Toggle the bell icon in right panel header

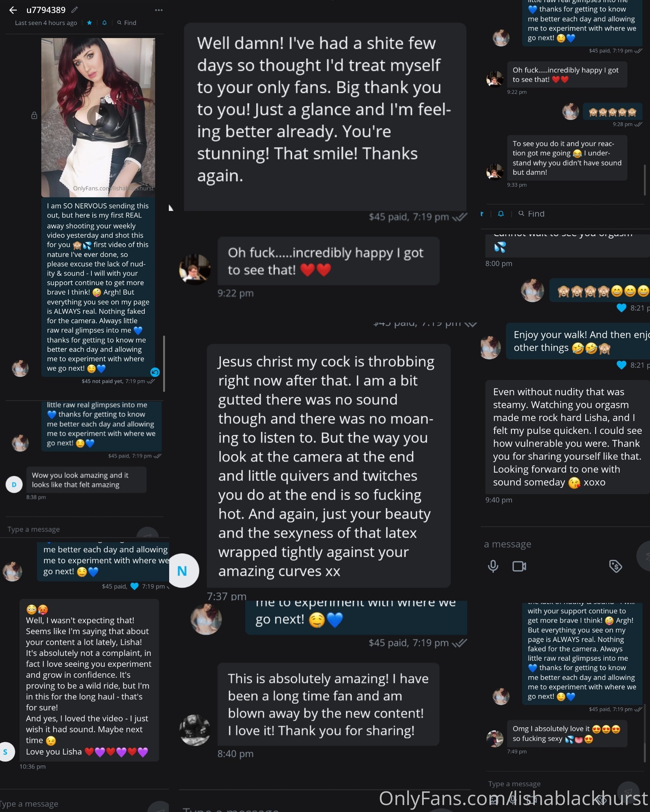(x=501, y=214)
